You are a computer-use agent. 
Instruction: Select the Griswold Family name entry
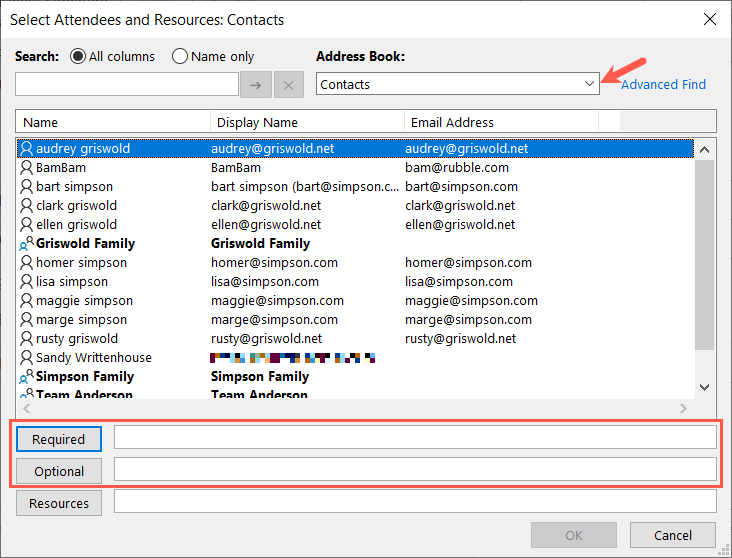pos(85,243)
